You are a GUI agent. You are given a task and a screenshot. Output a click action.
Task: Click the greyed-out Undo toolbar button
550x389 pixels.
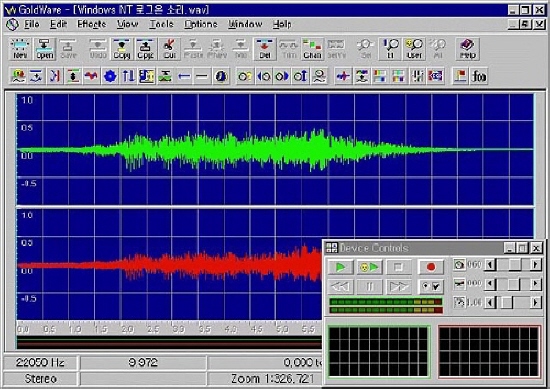coord(98,49)
